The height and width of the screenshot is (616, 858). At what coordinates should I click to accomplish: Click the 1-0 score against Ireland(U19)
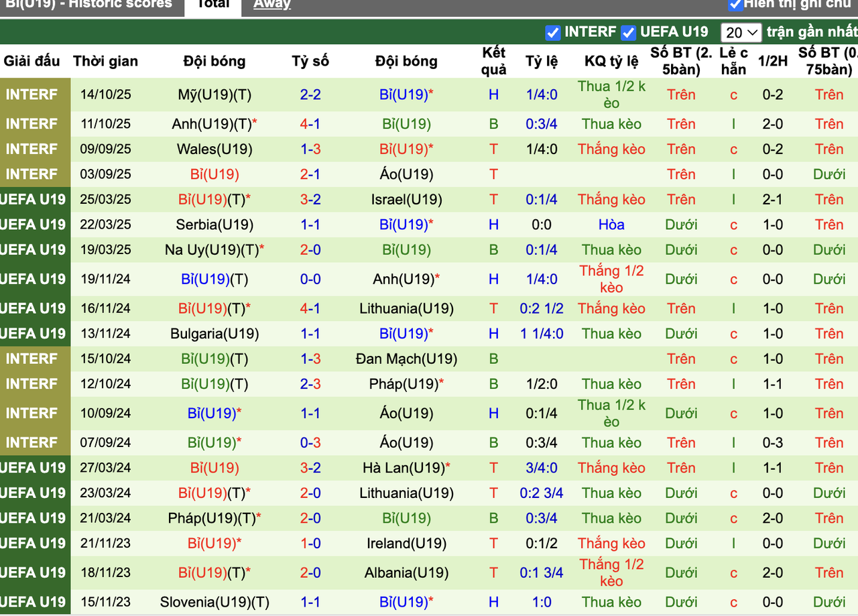[x=310, y=543]
